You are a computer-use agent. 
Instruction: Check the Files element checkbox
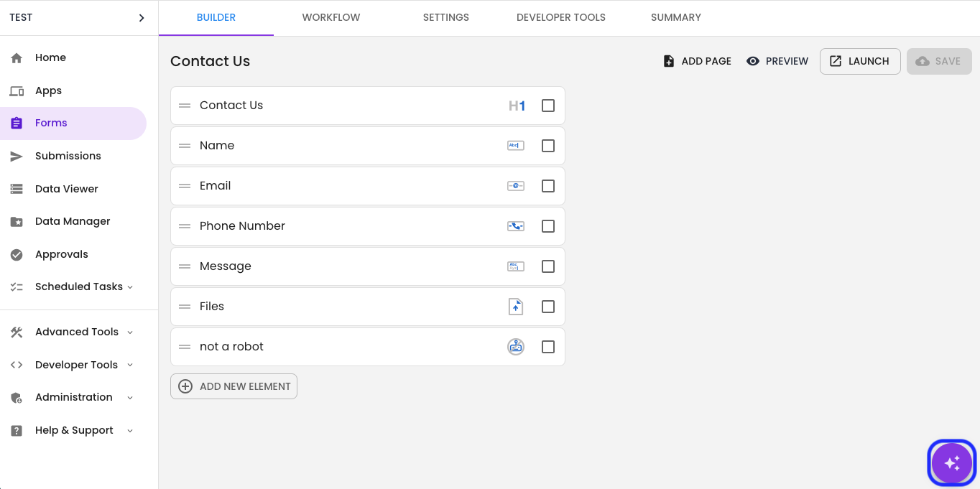[548, 307]
